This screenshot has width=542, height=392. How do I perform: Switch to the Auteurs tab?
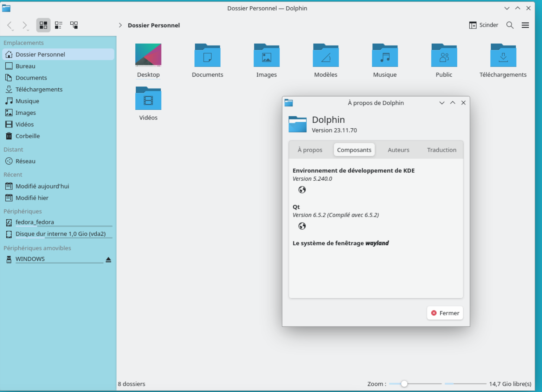point(398,150)
